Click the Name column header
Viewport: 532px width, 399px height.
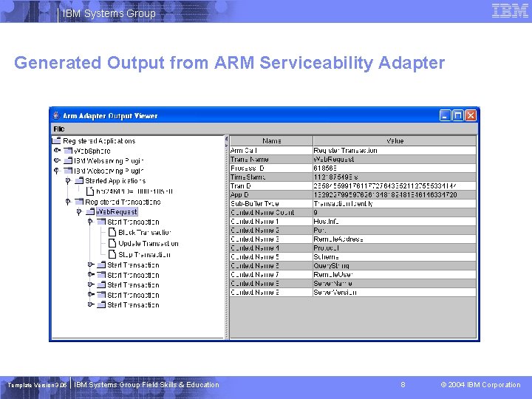[x=271, y=140]
